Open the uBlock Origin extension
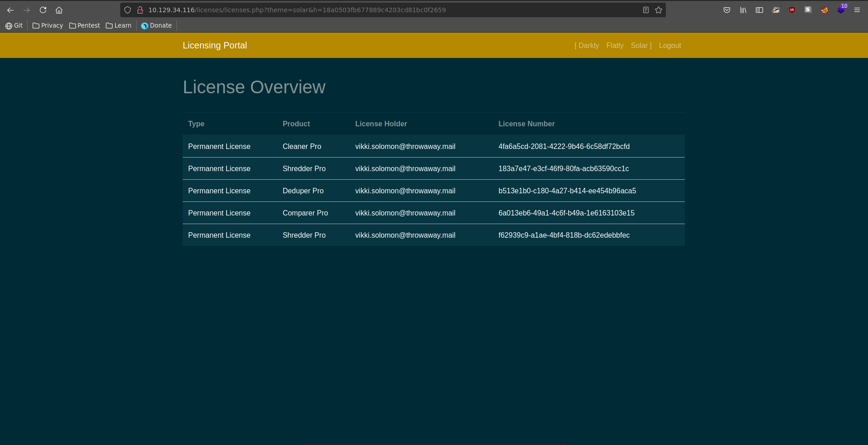The height and width of the screenshot is (445, 868). pyautogui.click(x=792, y=10)
